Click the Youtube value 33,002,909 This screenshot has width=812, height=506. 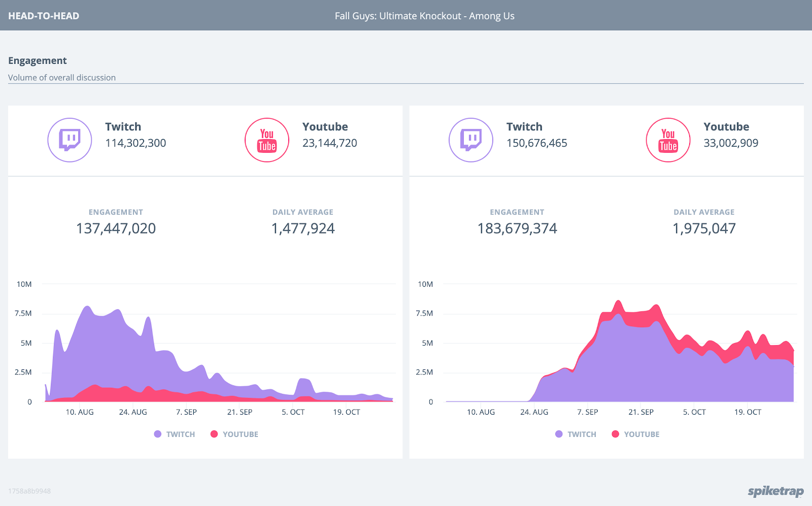731,143
